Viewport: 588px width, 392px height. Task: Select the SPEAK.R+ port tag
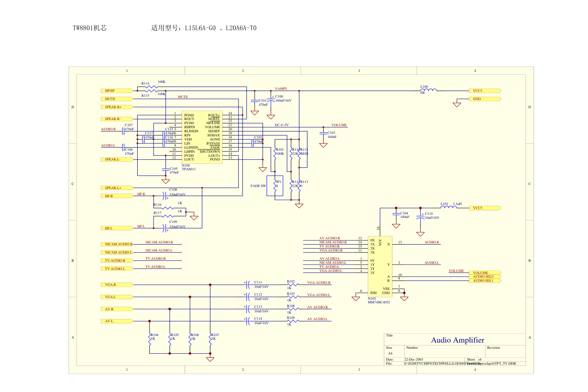click(117, 107)
